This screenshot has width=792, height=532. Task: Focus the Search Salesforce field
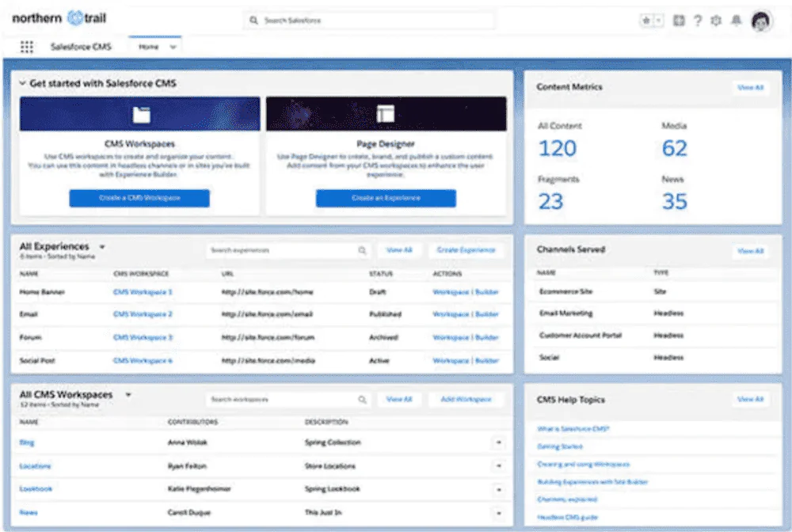[369, 21]
